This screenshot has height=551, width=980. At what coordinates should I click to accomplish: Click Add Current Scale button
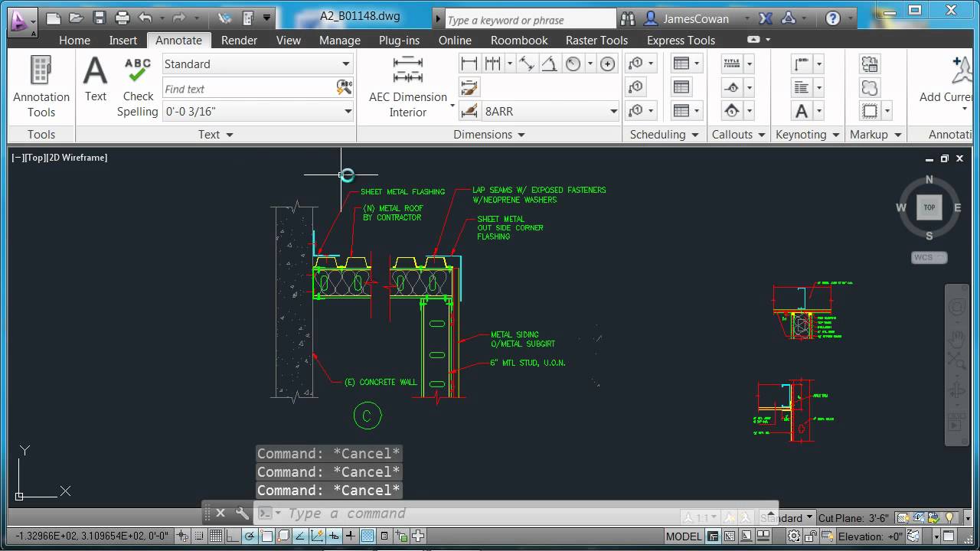point(949,83)
